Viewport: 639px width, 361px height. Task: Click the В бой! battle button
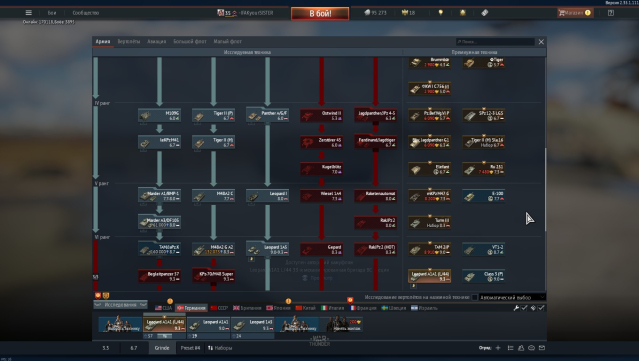[320, 13]
